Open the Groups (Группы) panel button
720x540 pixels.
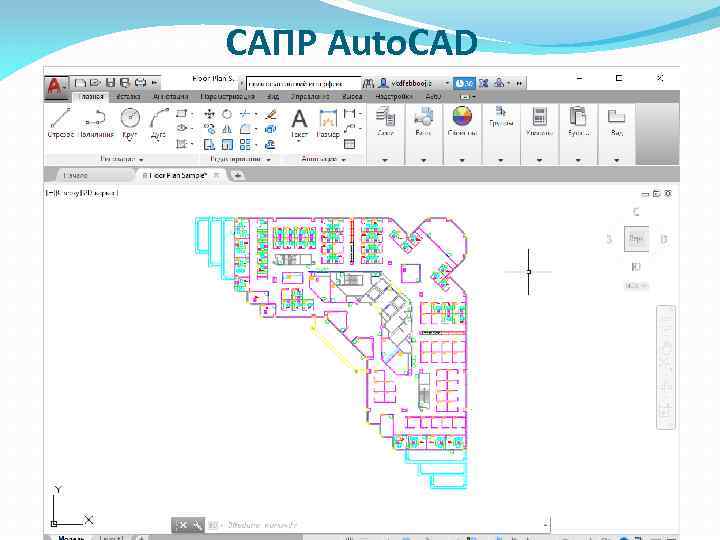tap(501, 117)
